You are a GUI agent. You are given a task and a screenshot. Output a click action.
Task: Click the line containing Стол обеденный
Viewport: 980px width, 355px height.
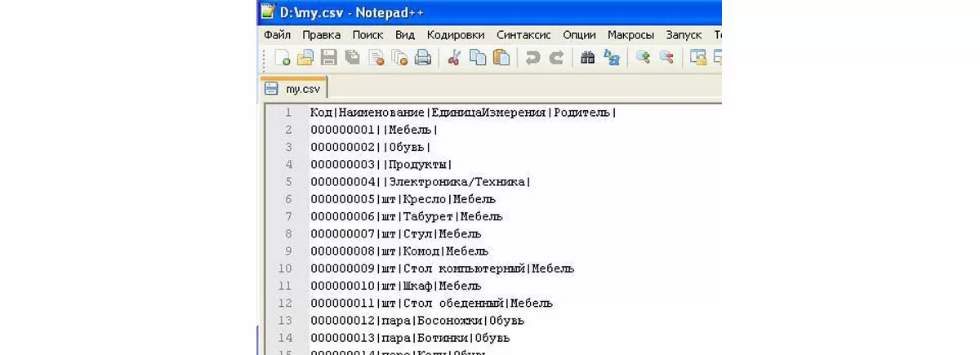click(431, 303)
